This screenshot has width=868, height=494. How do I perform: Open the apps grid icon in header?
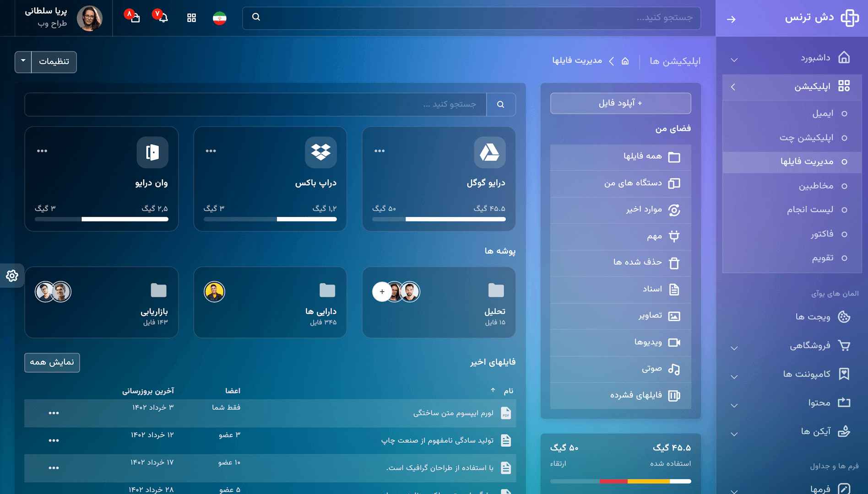click(191, 18)
